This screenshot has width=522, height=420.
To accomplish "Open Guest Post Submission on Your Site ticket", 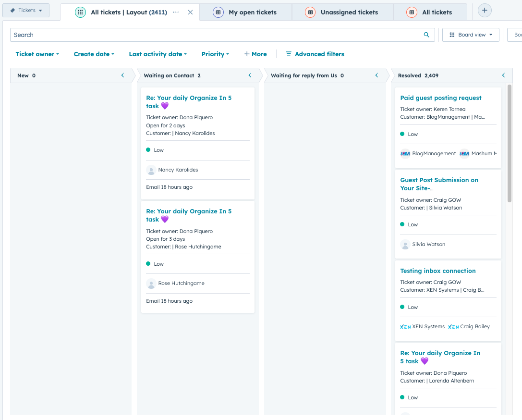I will click(x=439, y=184).
